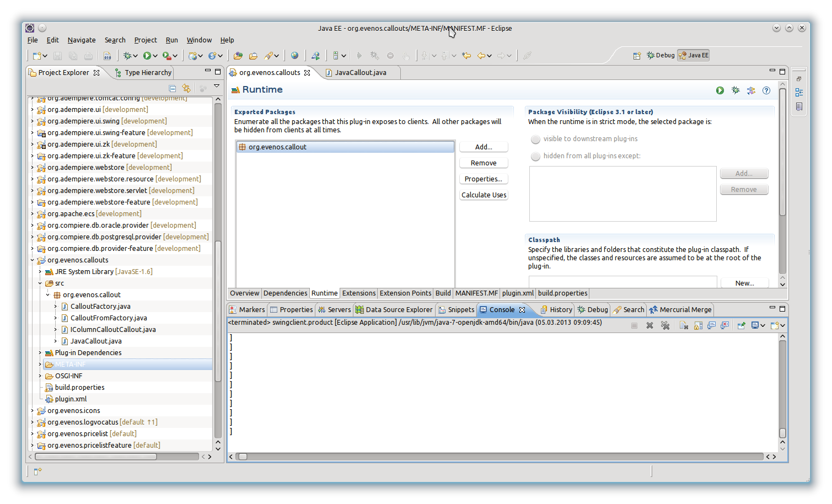Switch to the Debug perspective
The image size is (832, 504).
[661, 55]
